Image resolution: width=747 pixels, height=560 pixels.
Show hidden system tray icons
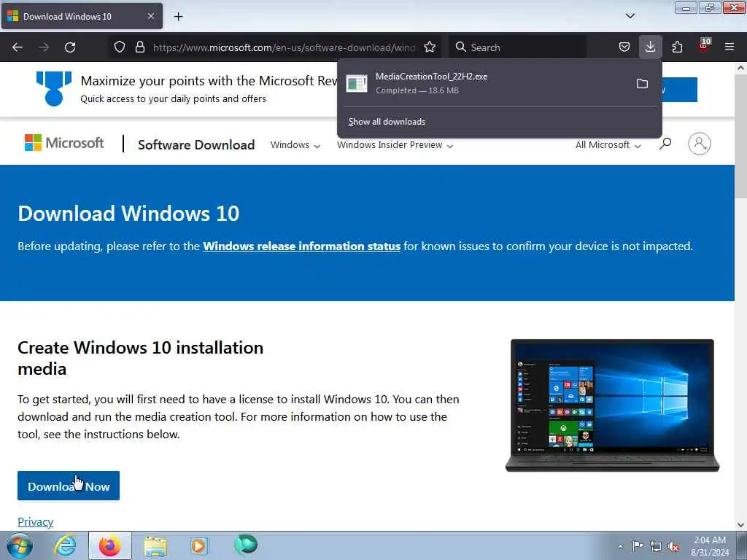(x=620, y=546)
